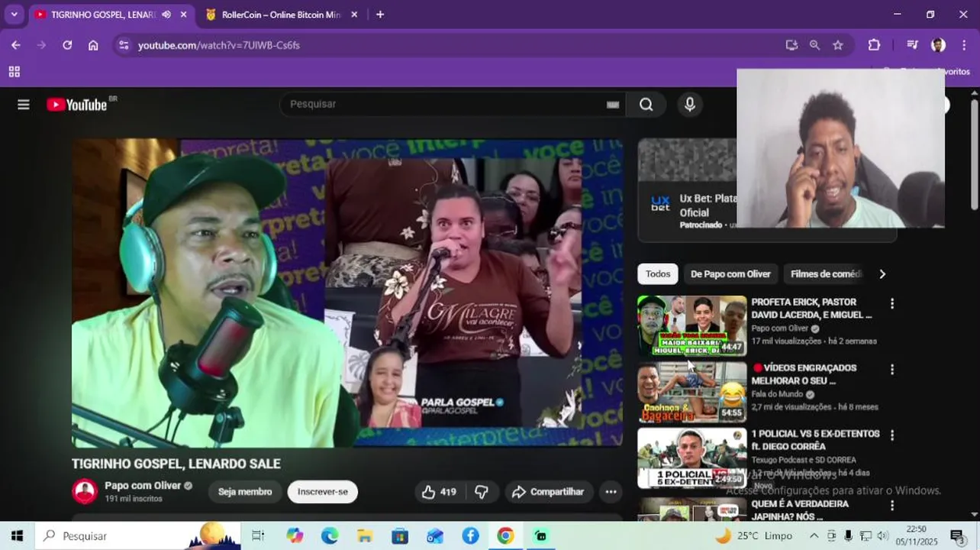The height and width of the screenshot is (550, 980).
Task: Like the video with thumbs-up 419
Action: (439, 492)
